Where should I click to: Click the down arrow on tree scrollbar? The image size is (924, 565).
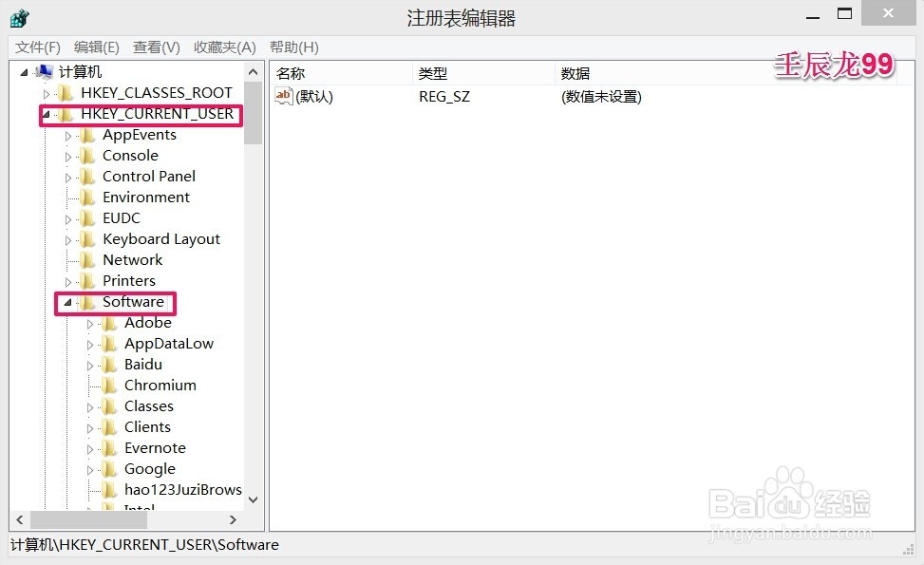pyautogui.click(x=253, y=499)
